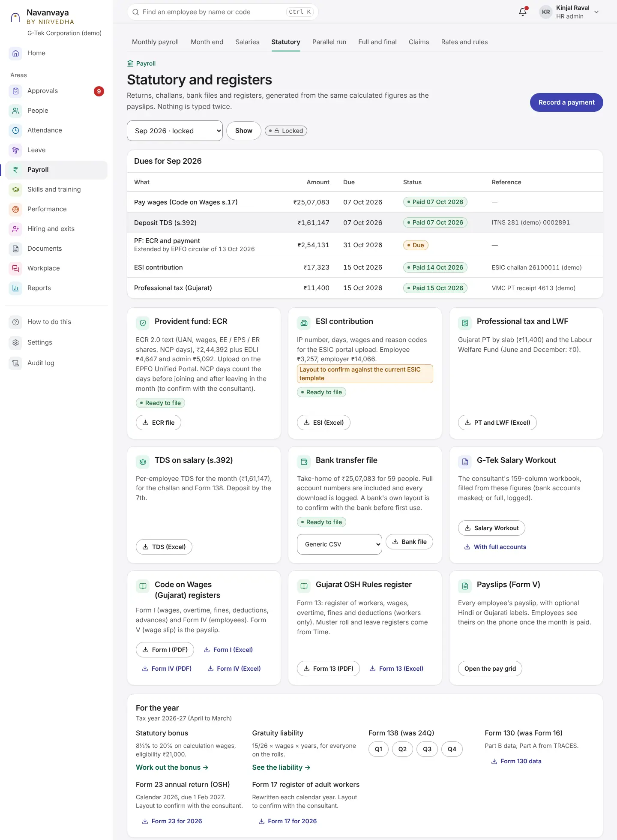617x840 pixels.
Task: Download the Bank file
Action: click(409, 542)
